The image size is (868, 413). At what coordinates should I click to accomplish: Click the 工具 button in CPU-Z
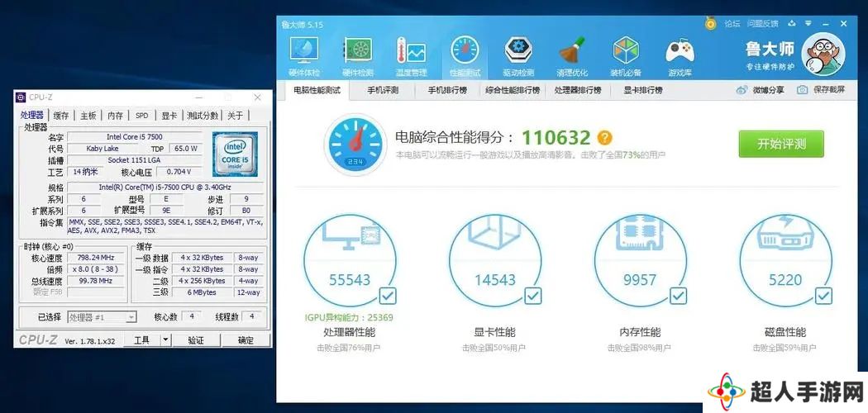click(x=141, y=340)
